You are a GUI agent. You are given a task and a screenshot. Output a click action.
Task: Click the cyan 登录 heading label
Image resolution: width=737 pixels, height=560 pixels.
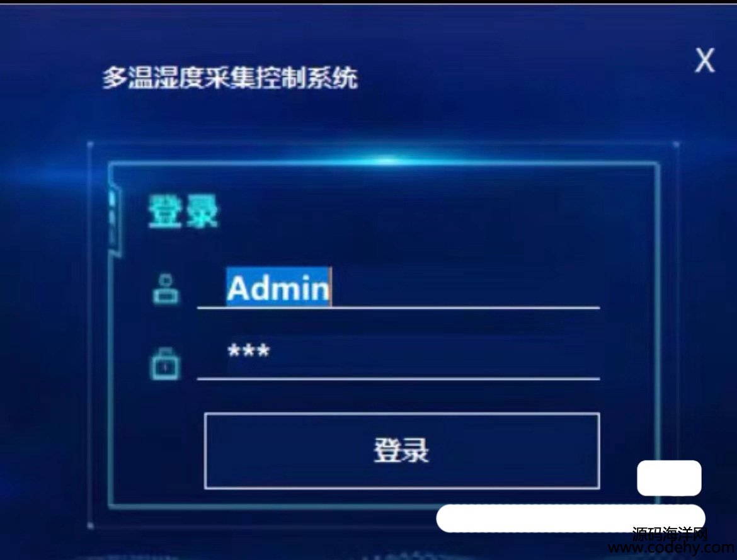click(184, 212)
